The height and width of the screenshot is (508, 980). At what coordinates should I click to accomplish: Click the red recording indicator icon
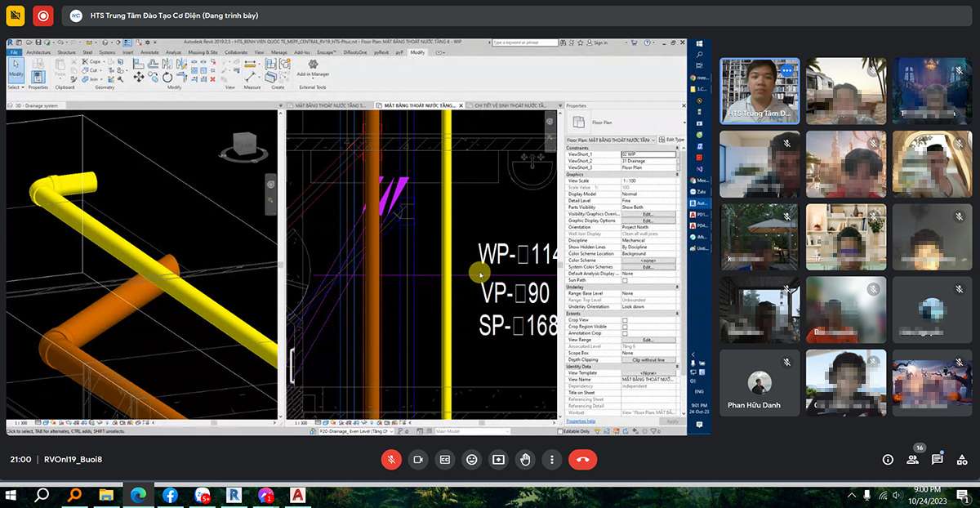point(43,15)
